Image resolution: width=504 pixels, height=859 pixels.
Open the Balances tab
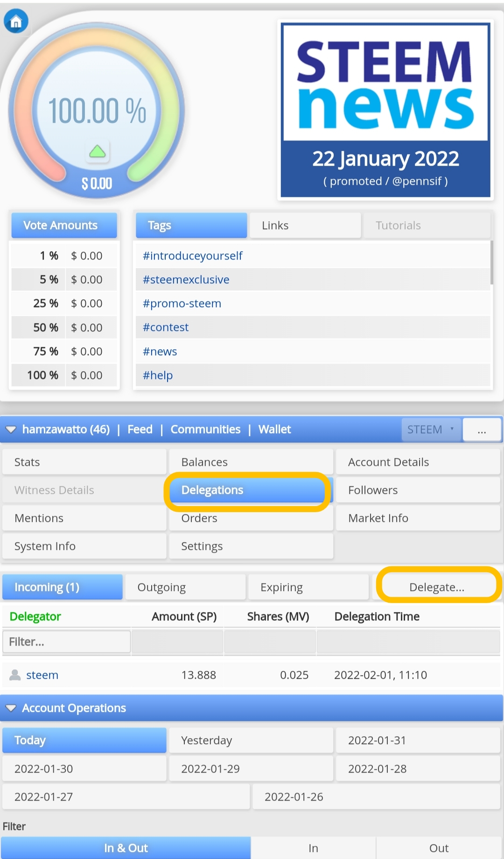tap(251, 462)
